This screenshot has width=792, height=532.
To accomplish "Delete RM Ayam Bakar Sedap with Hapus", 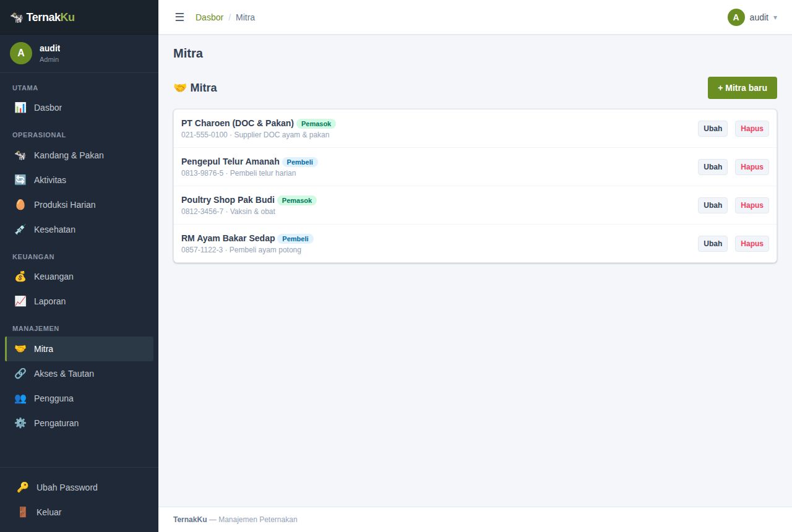I will [752, 244].
